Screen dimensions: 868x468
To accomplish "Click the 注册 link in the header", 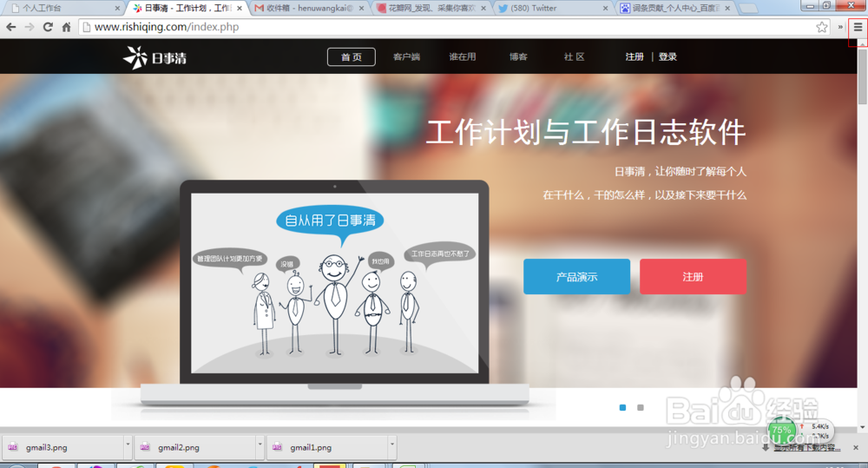I will click(x=635, y=56).
